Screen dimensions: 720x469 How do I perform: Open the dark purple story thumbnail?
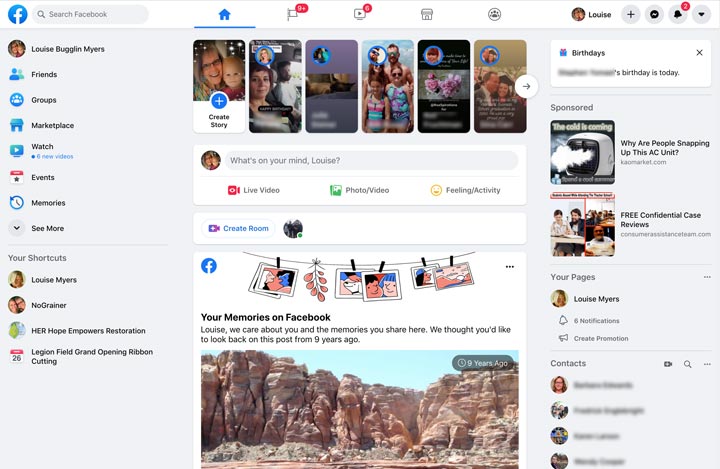[332, 86]
